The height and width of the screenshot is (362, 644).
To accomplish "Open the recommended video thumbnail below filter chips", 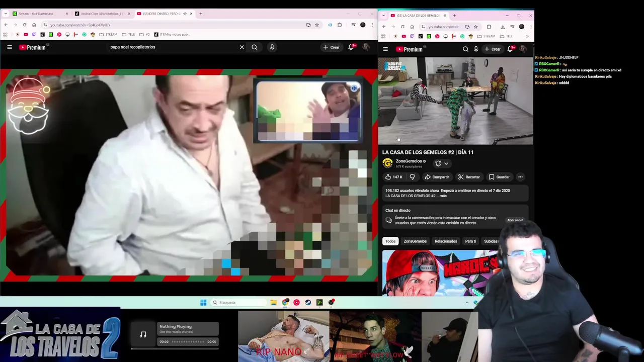I will (440, 273).
